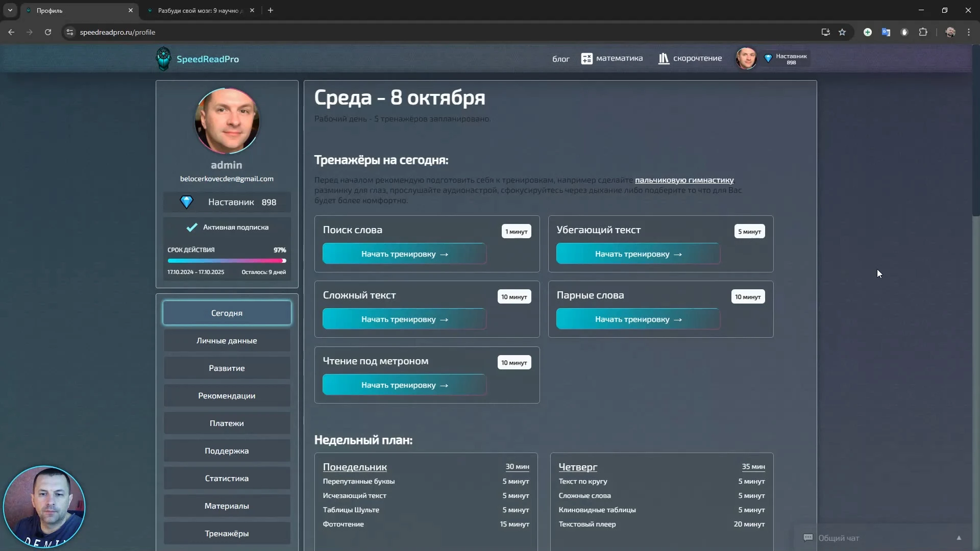Click the Клиновидные таблицы row
980x551 pixels.
tap(661, 510)
